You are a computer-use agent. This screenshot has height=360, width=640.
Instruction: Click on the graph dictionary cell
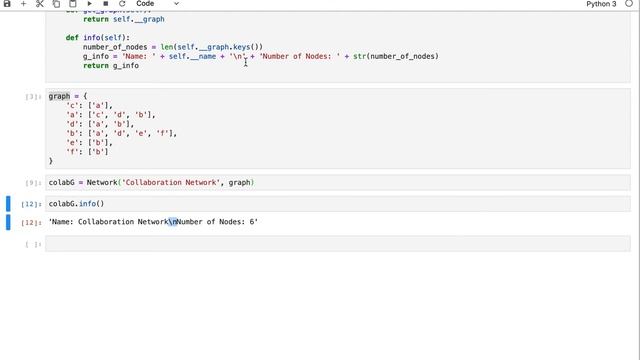(x=338, y=129)
